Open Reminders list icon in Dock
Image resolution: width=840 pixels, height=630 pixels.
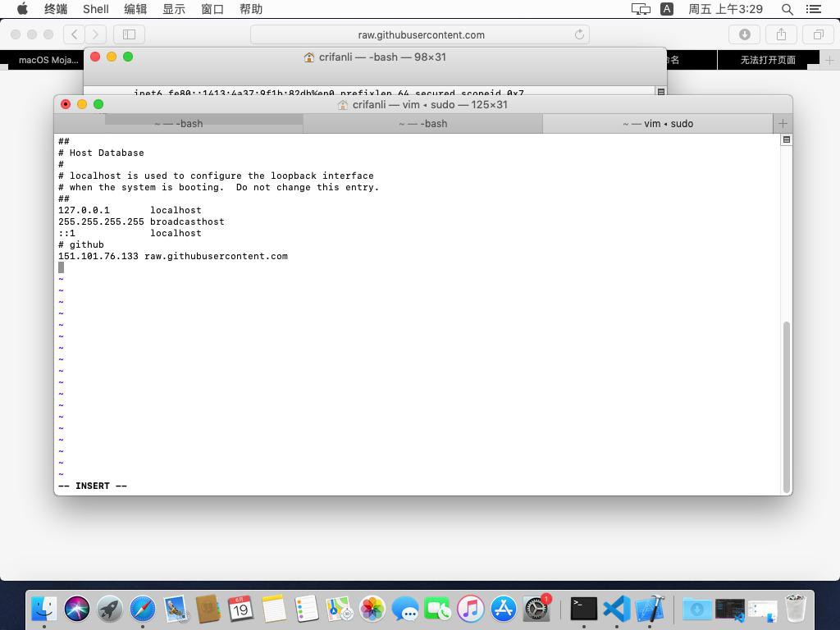click(x=307, y=609)
